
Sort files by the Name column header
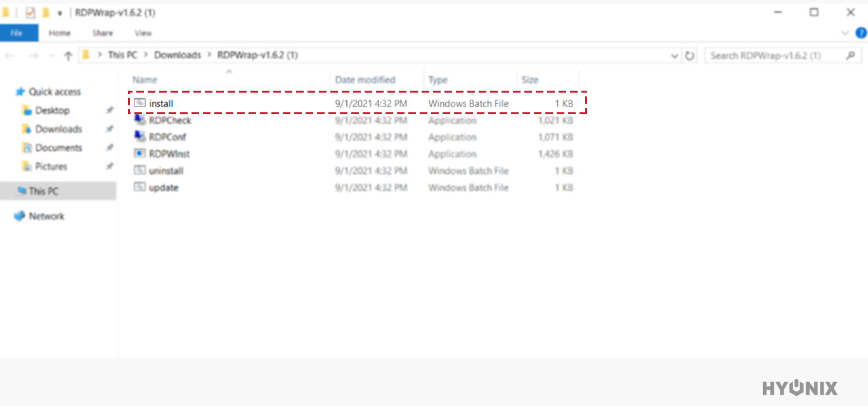[x=145, y=79]
